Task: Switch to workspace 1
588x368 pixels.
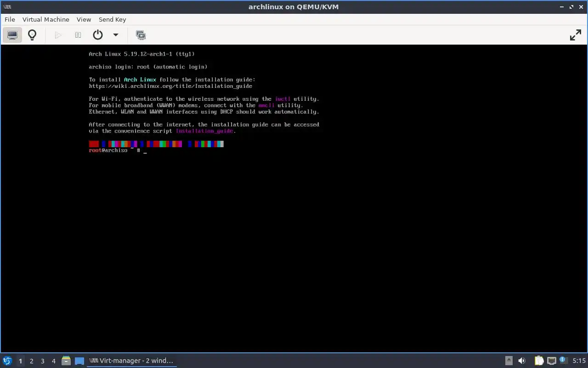Action: coord(20,361)
